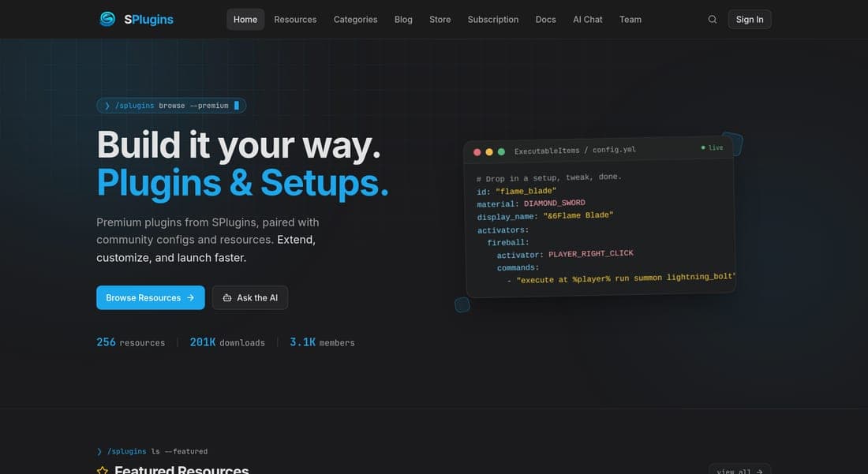This screenshot has height=474, width=868.
Task: Open the search magnifier icon
Action: [x=713, y=20]
